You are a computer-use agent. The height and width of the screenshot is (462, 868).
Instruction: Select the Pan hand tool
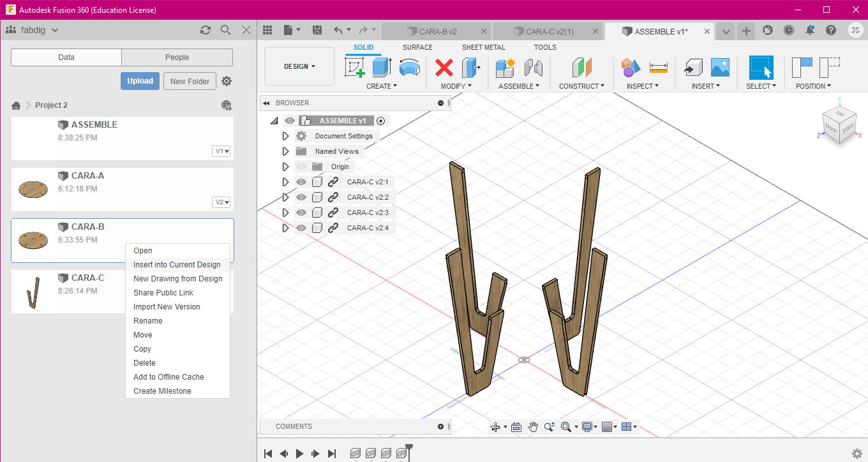click(533, 427)
